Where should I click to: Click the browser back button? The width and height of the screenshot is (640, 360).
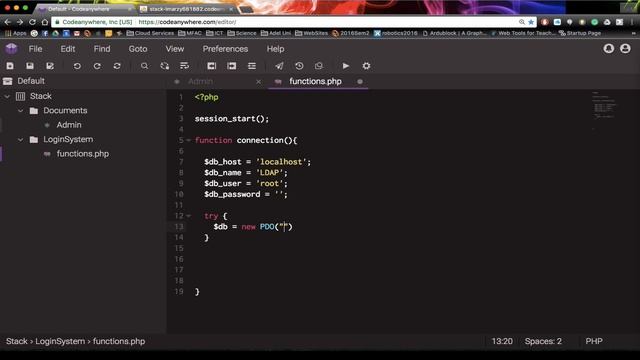[8, 22]
